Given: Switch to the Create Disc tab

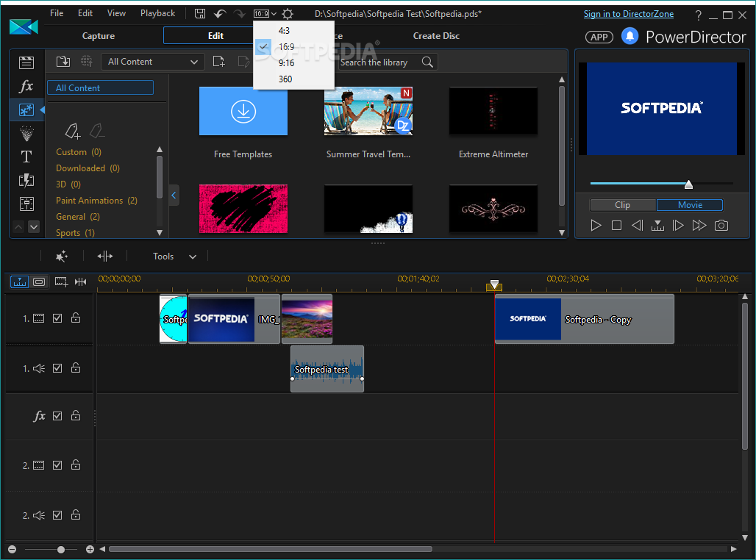Looking at the screenshot, I should coord(436,36).
